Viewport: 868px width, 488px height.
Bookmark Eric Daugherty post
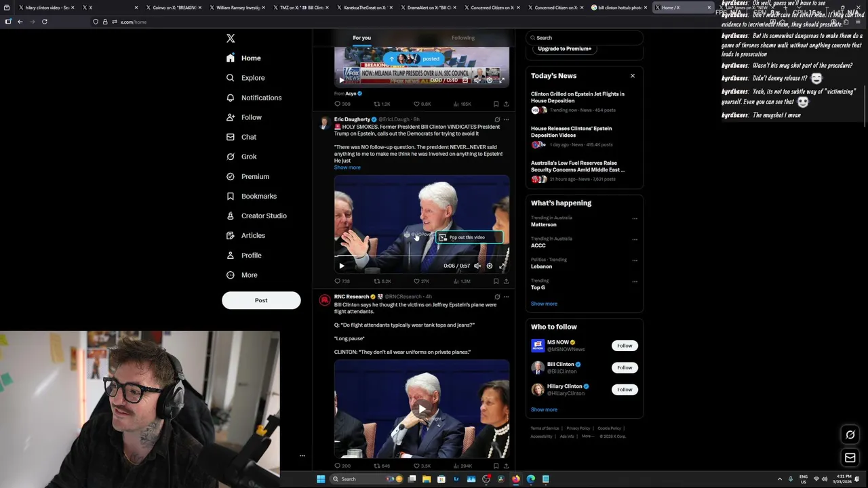(x=496, y=281)
